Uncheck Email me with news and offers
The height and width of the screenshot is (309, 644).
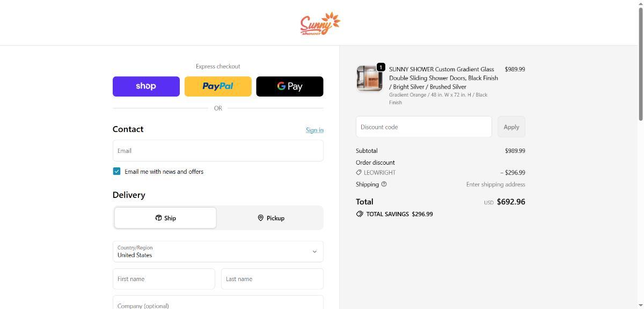coord(116,172)
